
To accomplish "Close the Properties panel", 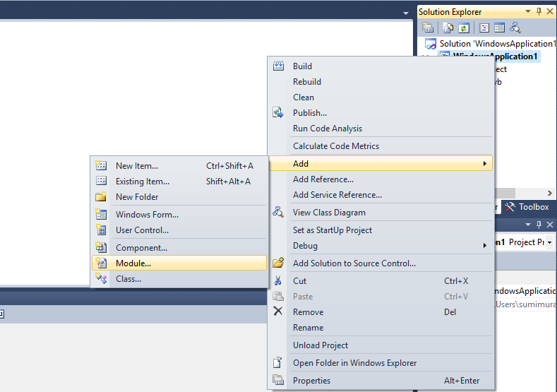I will tap(550, 225).
